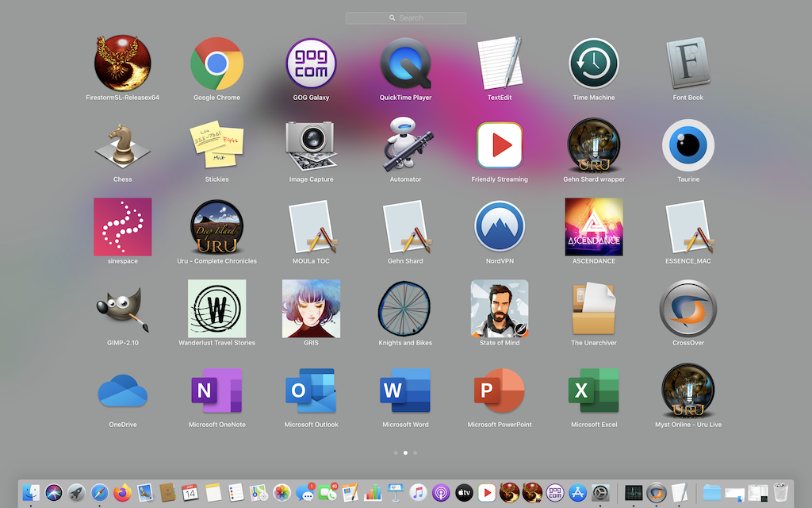Open Google Chrome in Launchpad
Image resolution: width=812 pixels, height=508 pixels.
coord(216,63)
